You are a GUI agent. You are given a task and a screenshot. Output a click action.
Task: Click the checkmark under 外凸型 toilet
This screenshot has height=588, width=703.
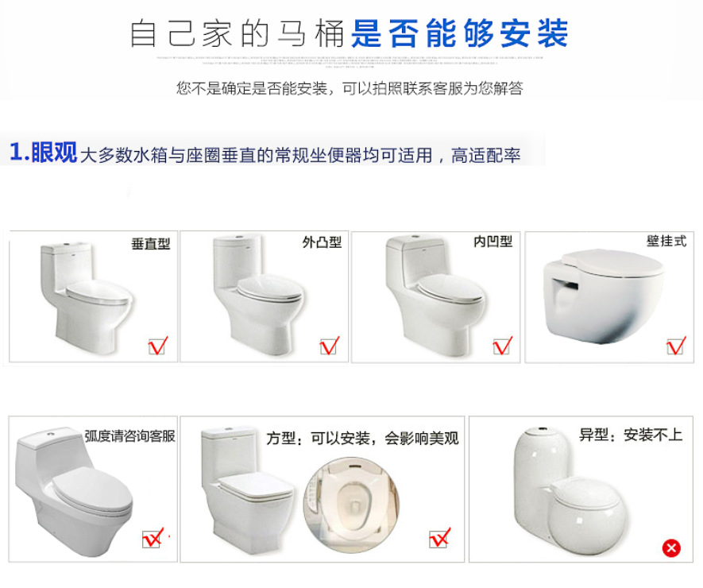(330, 346)
